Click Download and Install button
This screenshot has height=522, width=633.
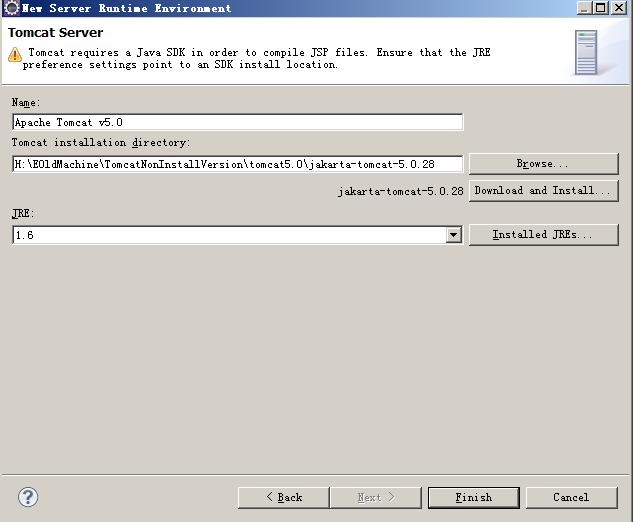[x=543, y=191]
